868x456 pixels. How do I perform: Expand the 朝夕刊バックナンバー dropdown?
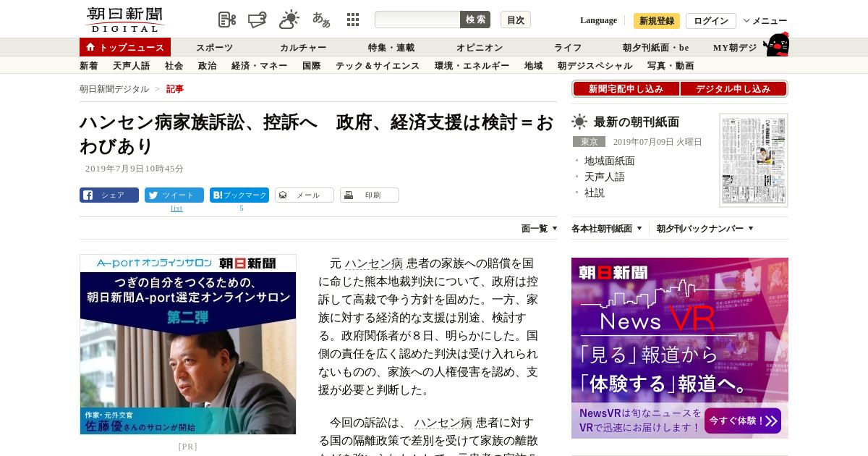(705, 229)
